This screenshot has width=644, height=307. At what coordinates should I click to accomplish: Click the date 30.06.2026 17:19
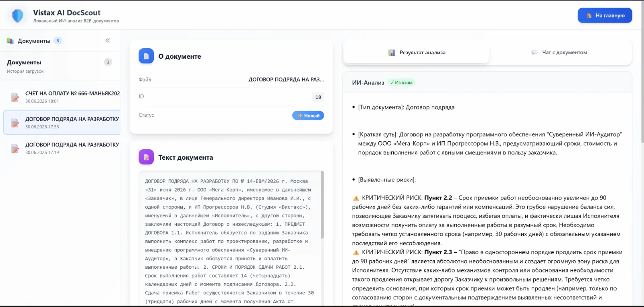point(42,152)
